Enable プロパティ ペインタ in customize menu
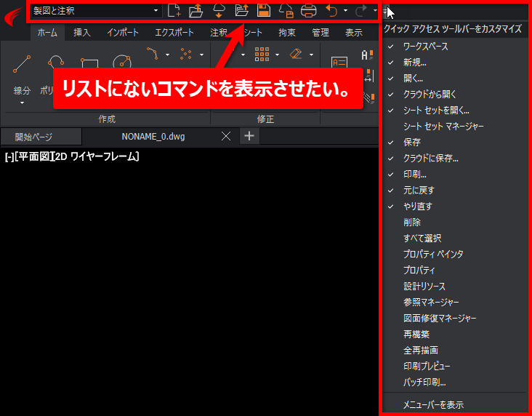Screen dimensions: 532x416 click(x=455, y=254)
